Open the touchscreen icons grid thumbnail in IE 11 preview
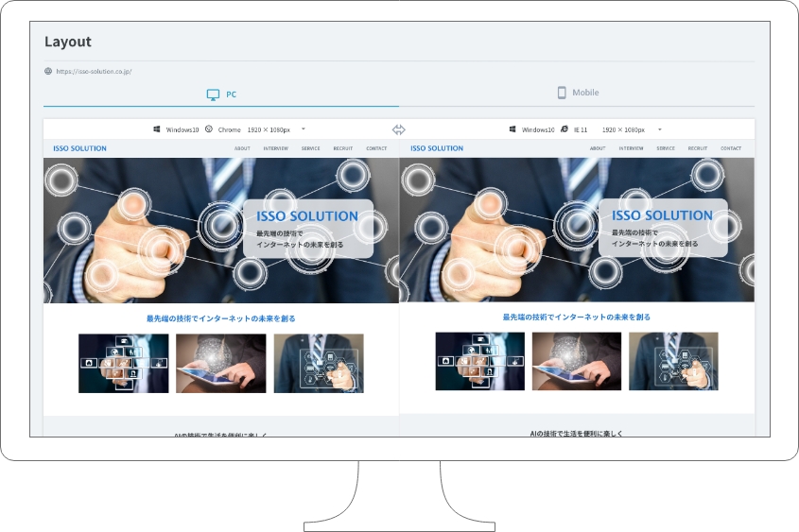Viewport: 799px width, 532px height. point(480,362)
